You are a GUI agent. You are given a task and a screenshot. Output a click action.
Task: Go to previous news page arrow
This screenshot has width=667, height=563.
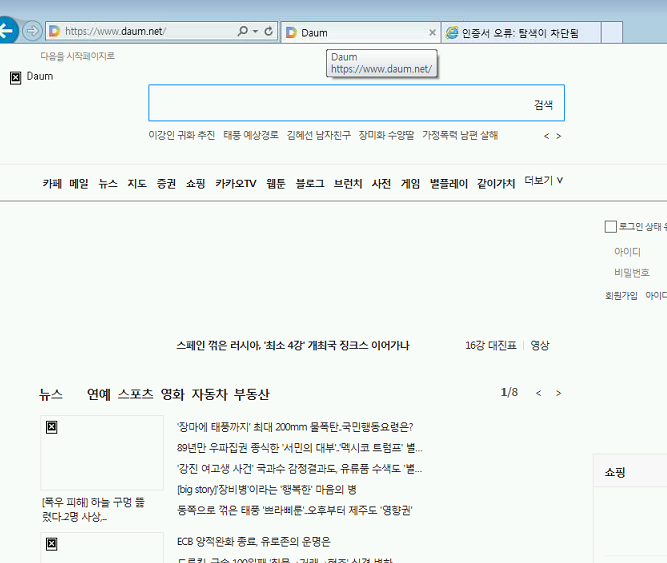tap(539, 393)
